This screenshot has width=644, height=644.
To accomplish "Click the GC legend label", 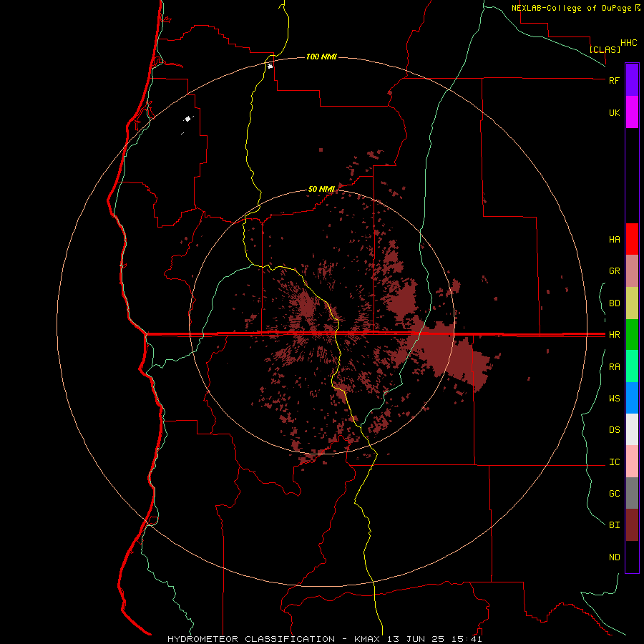I will point(614,494).
